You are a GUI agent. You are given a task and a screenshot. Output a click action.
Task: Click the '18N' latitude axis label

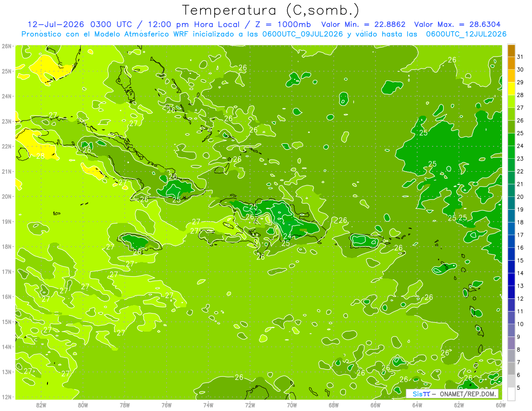tap(7, 247)
